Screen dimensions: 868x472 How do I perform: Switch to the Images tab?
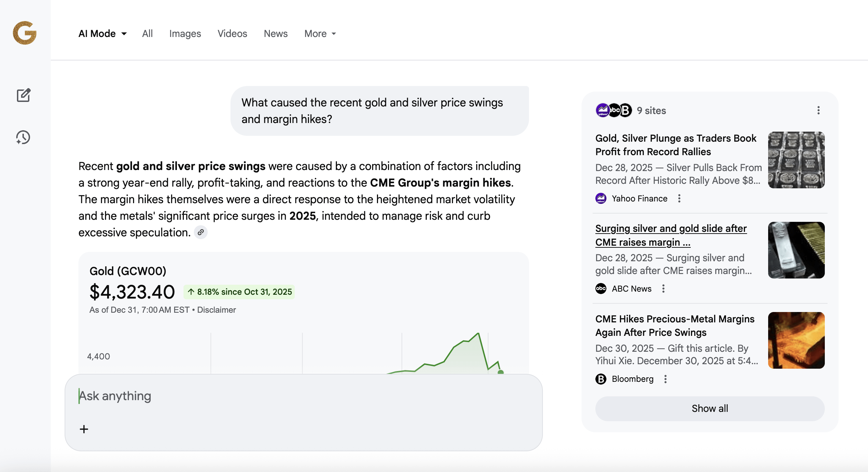[x=185, y=34]
